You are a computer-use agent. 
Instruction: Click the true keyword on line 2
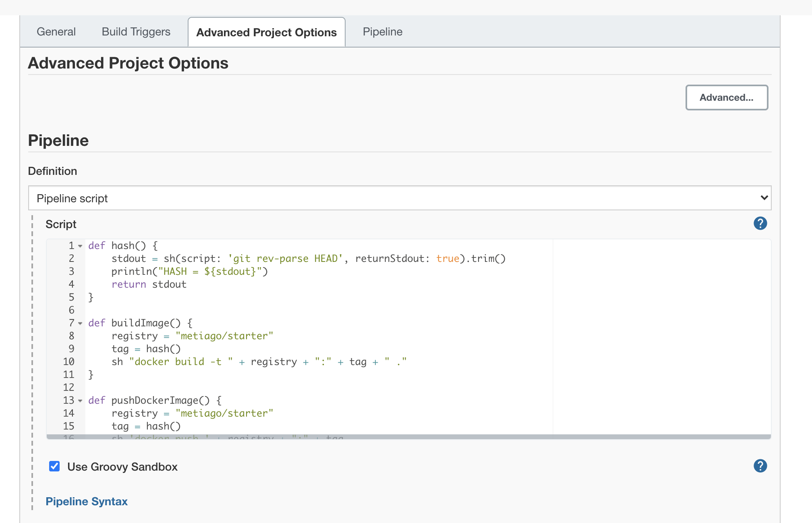coord(448,259)
